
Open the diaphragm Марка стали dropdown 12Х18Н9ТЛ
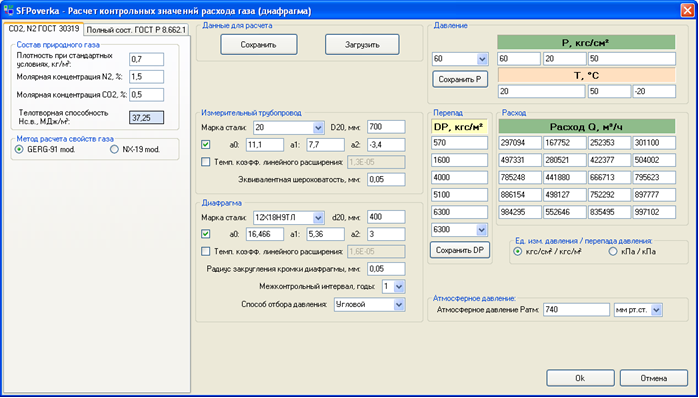click(x=288, y=217)
